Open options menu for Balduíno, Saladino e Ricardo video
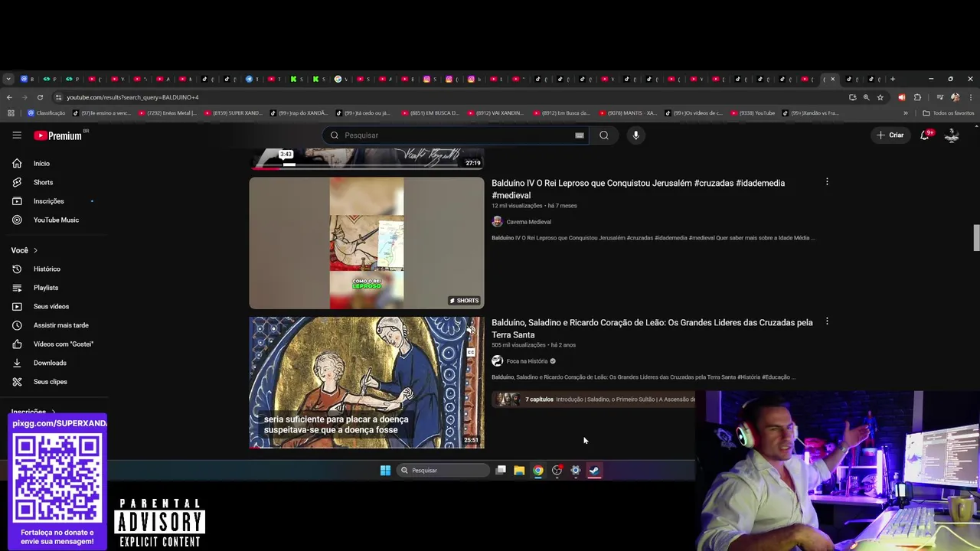The width and height of the screenshot is (980, 551). [x=827, y=321]
